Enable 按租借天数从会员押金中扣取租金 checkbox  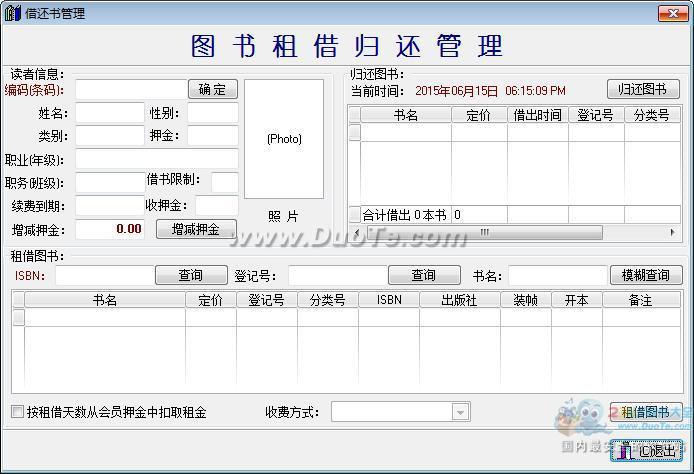[17, 412]
